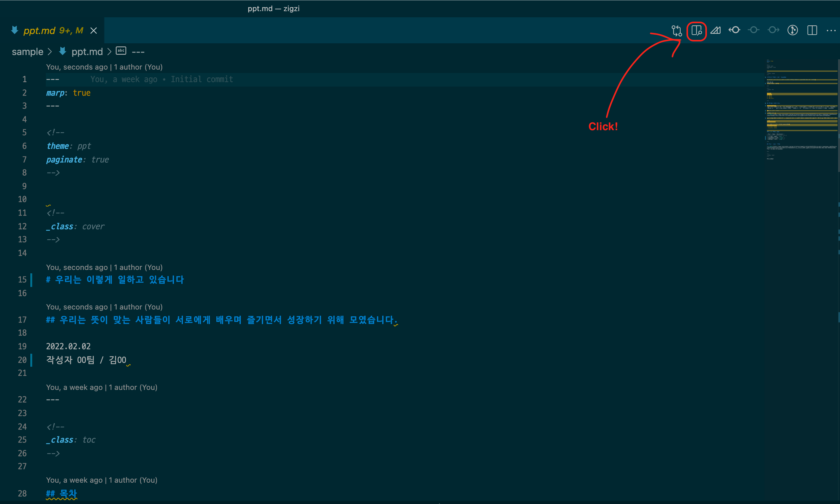This screenshot has height=504, width=840.
Task: Click the '## 목차' heading line
Action: 62,493
